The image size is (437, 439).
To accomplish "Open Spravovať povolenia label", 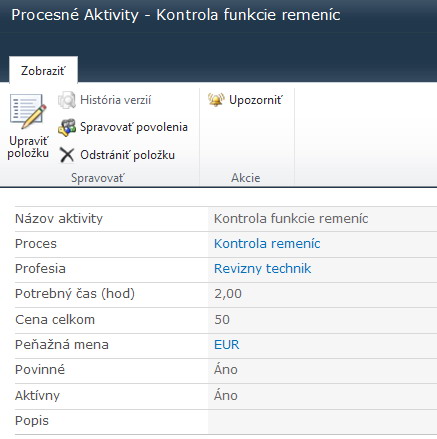I will 134,127.
